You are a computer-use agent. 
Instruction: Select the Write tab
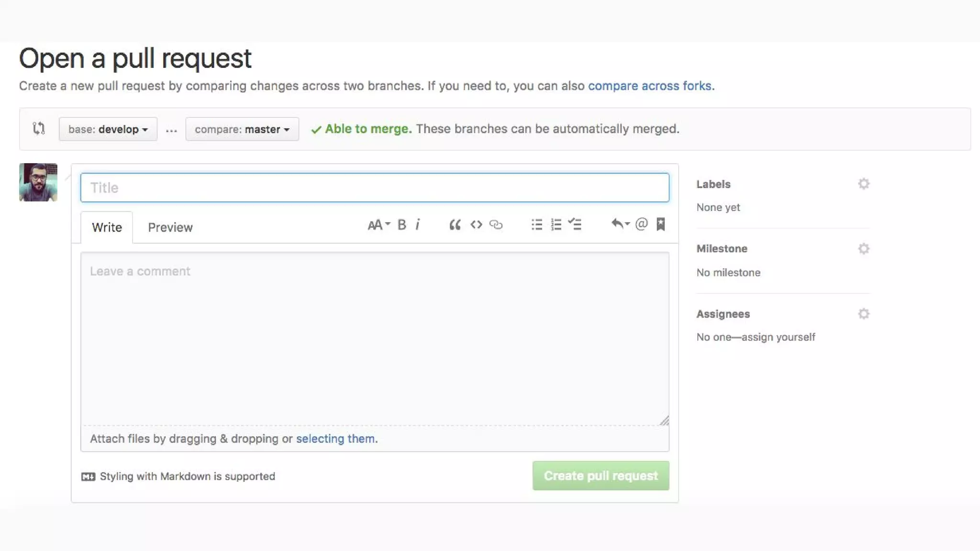(x=107, y=228)
